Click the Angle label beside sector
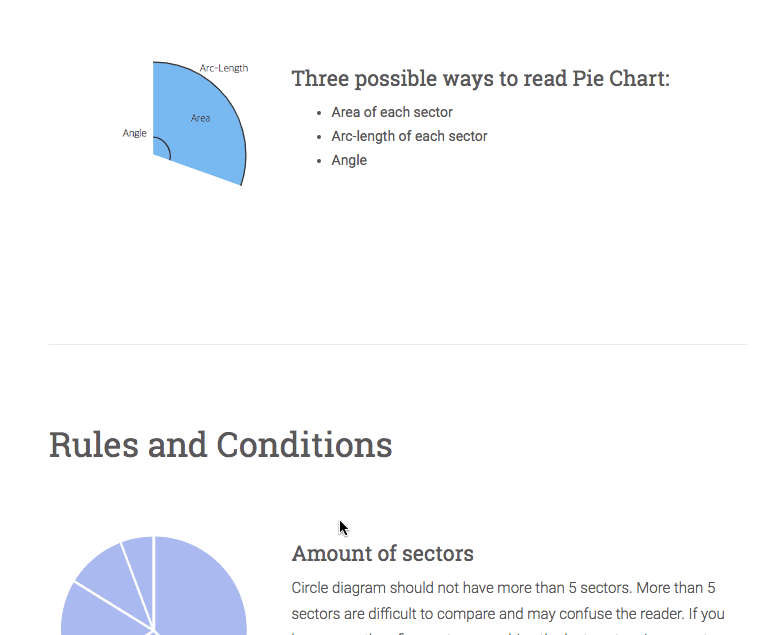The height and width of the screenshot is (635, 760). point(134,133)
